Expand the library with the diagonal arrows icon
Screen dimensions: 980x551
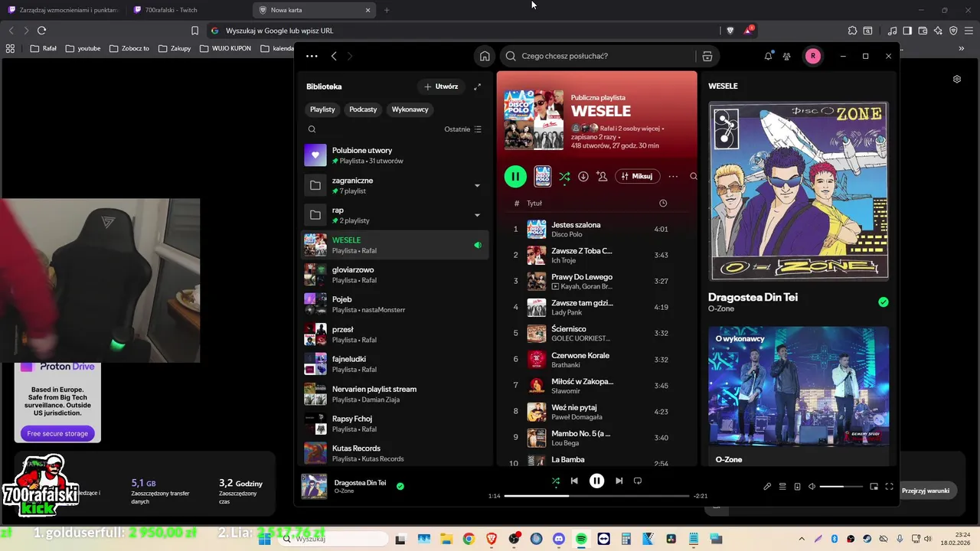click(x=478, y=86)
